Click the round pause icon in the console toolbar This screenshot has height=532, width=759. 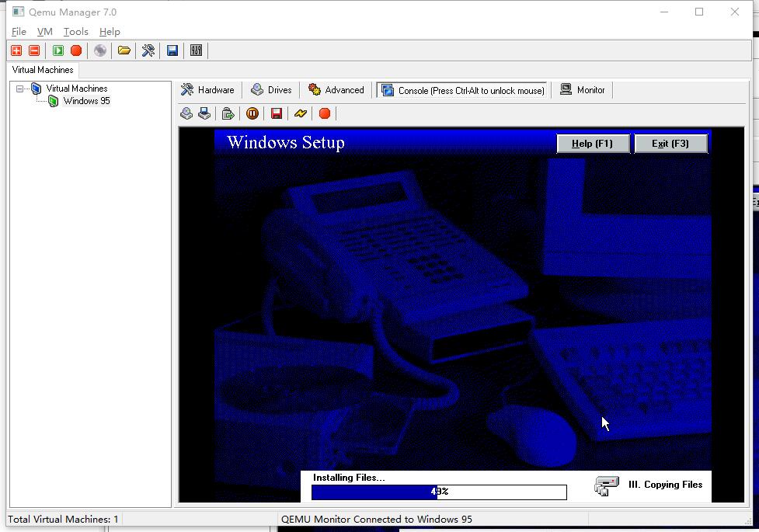pyautogui.click(x=252, y=113)
